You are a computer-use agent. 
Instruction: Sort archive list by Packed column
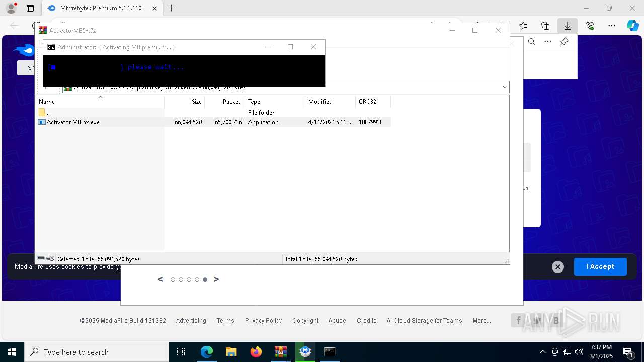click(x=225, y=101)
